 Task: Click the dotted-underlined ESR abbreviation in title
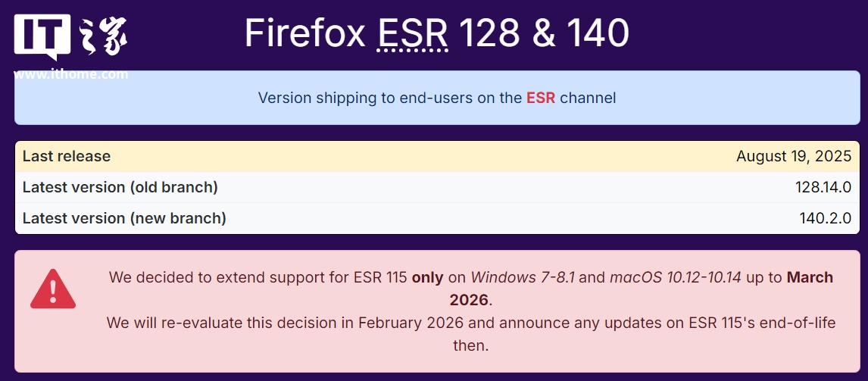coord(412,33)
